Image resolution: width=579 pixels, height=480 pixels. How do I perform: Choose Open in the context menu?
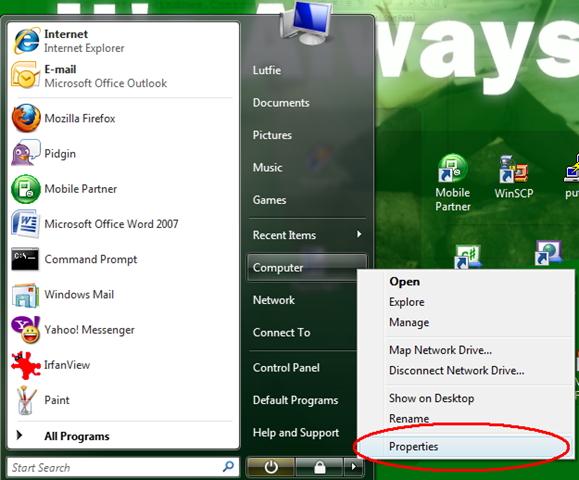(x=404, y=282)
